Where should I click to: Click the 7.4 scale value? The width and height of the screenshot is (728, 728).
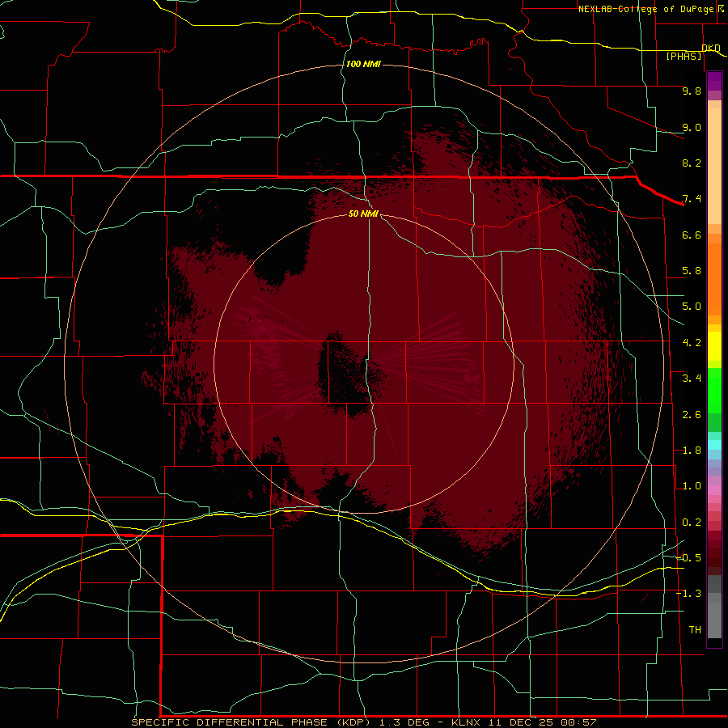tap(692, 199)
